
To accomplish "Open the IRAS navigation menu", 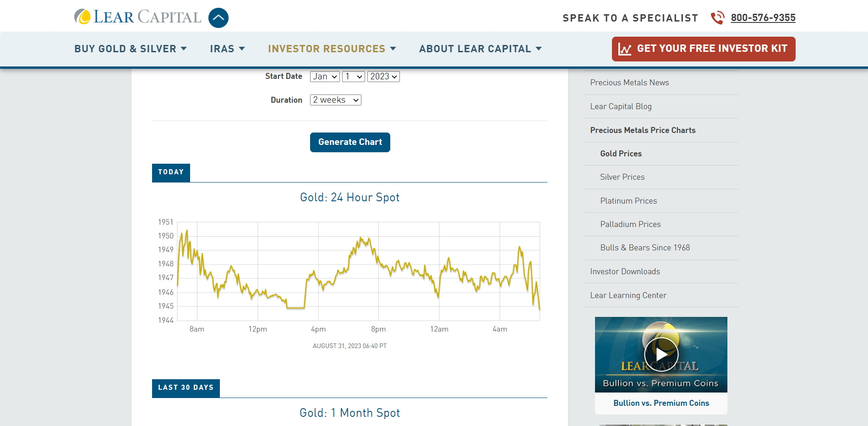I will pos(227,49).
